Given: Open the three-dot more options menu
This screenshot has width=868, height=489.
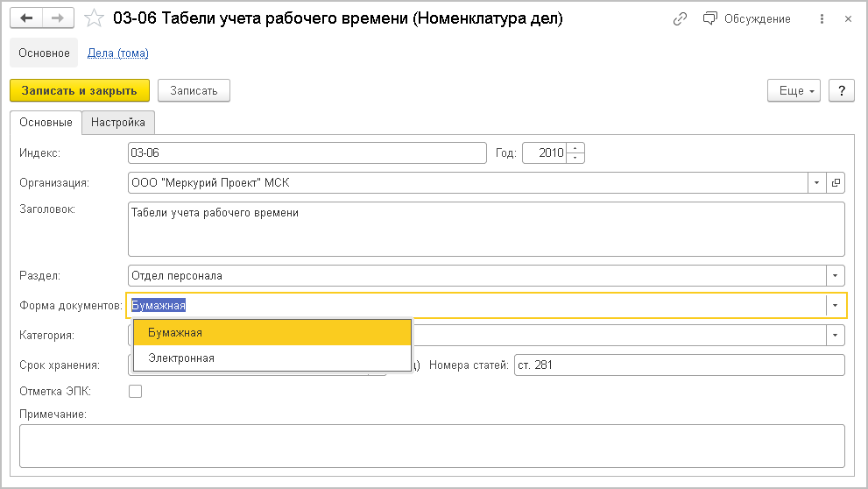Looking at the screenshot, I should (821, 18).
